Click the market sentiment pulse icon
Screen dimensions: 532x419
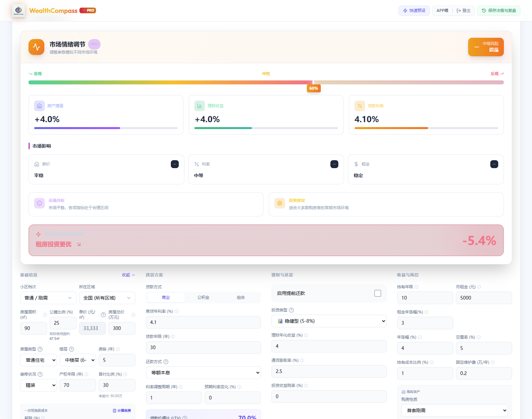click(36, 47)
